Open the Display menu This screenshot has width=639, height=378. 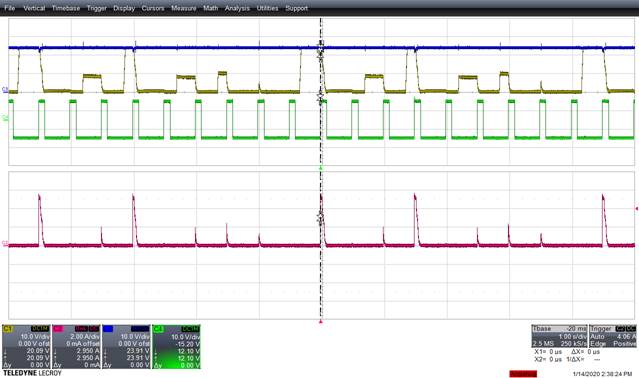tap(124, 8)
